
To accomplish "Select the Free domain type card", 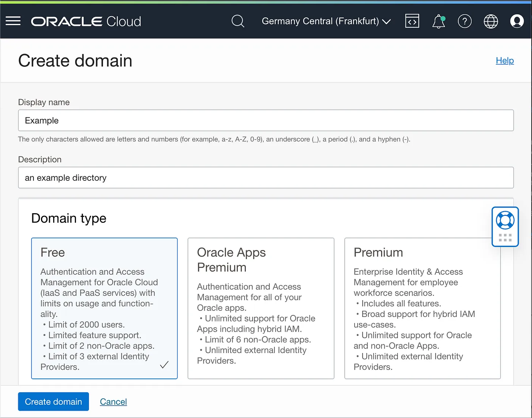I will pos(104,308).
